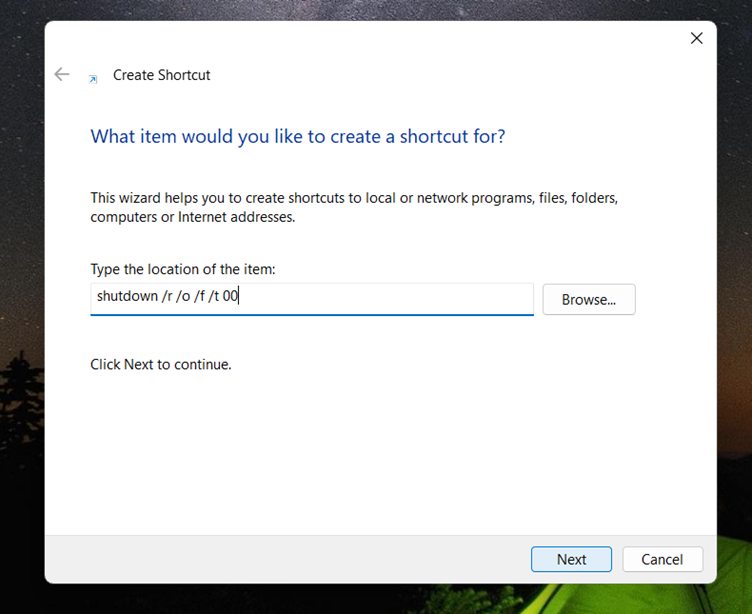Click the 'Click Next to continue.' text
Image resolution: width=752 pixels, height=614 pixels.
click(161, 365)
